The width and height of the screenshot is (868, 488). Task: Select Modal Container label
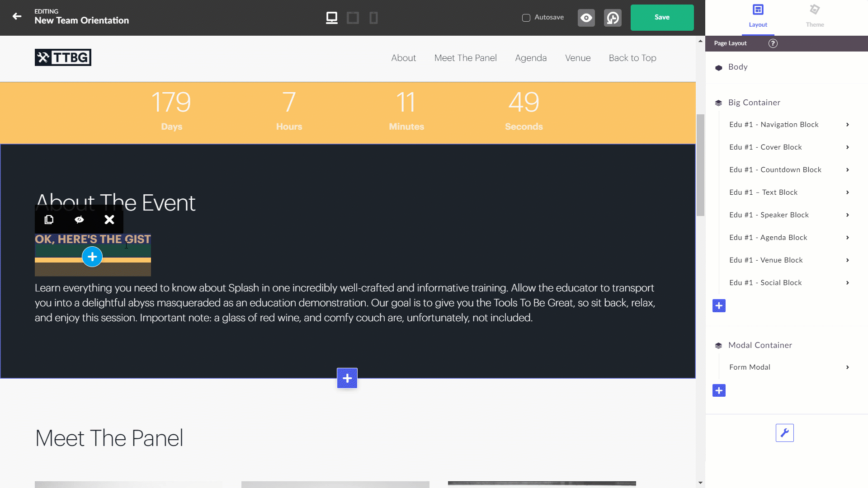[x=760, y=345]
